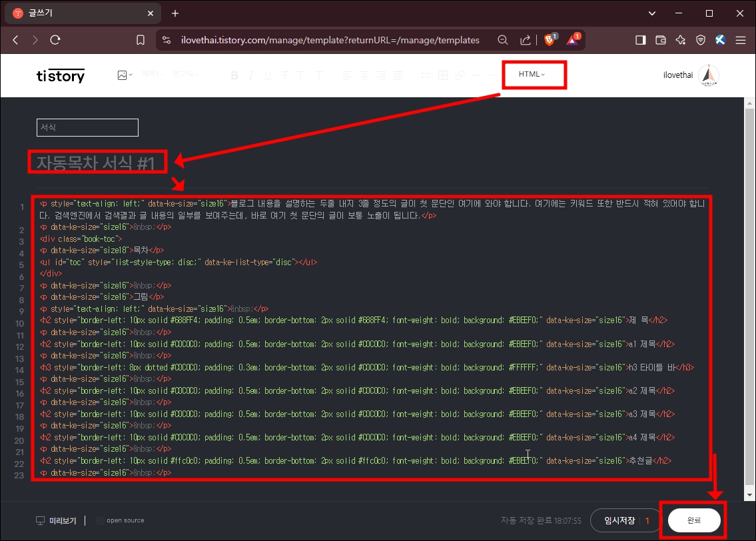Open the 제목1 heading style dropdown

click(x=153, y=74)
